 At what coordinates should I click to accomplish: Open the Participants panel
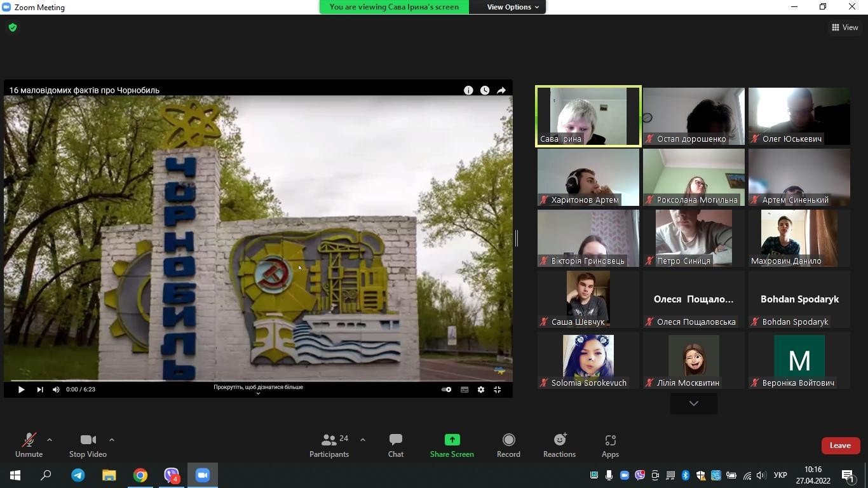coord(329,445)
